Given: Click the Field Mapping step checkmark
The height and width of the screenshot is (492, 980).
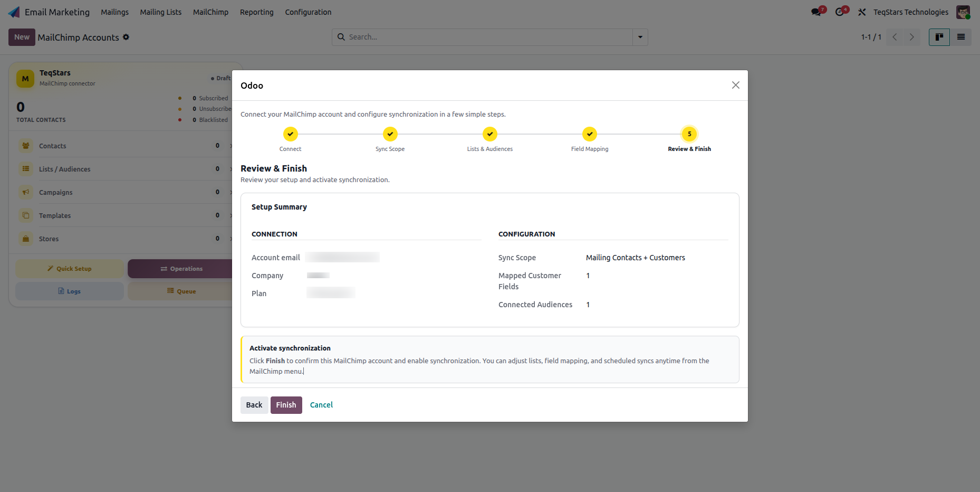Looking at the screenshot, I should pos(590,134).
